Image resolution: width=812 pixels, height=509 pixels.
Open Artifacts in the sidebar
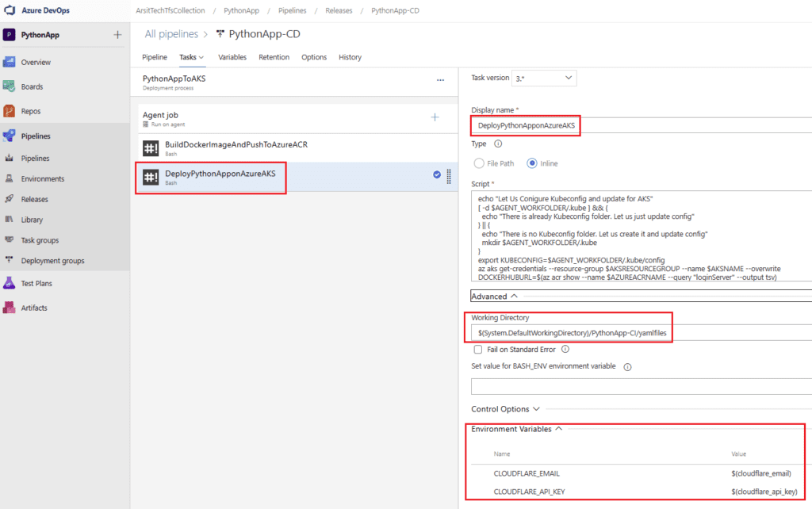point(34,308)
